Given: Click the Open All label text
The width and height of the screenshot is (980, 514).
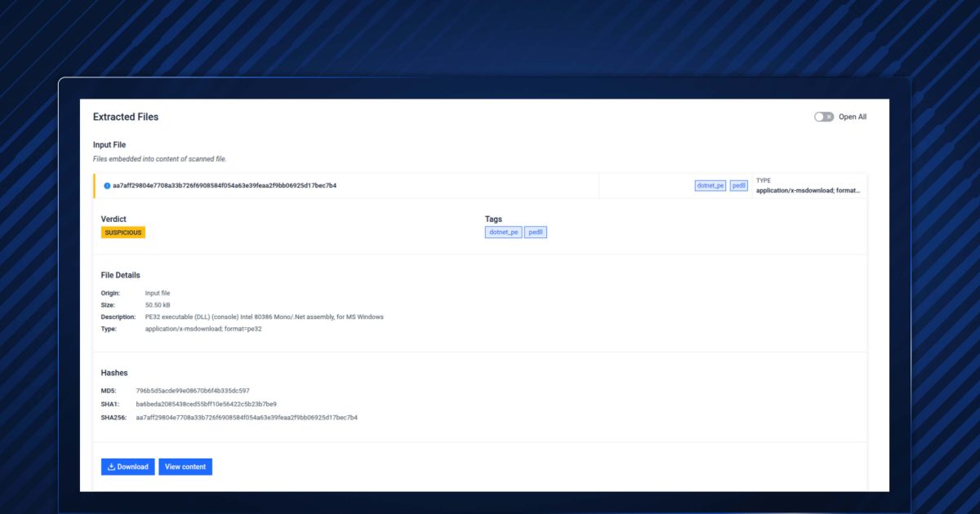Looking at the screenshot, I should 852,117.
